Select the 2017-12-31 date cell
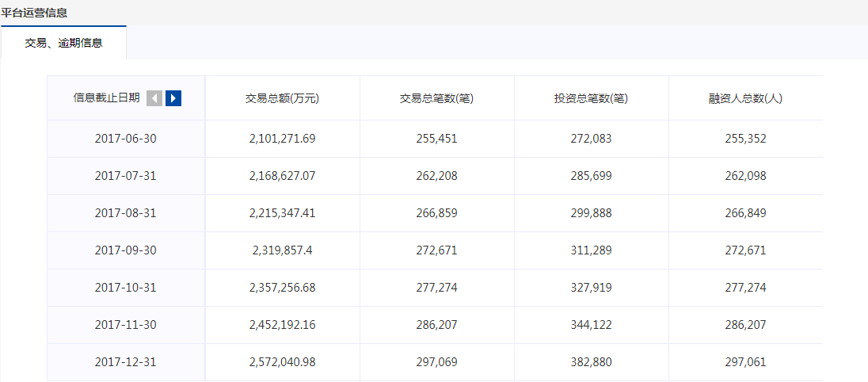This screenshot has width=868, height=382. tap(125, 362)
